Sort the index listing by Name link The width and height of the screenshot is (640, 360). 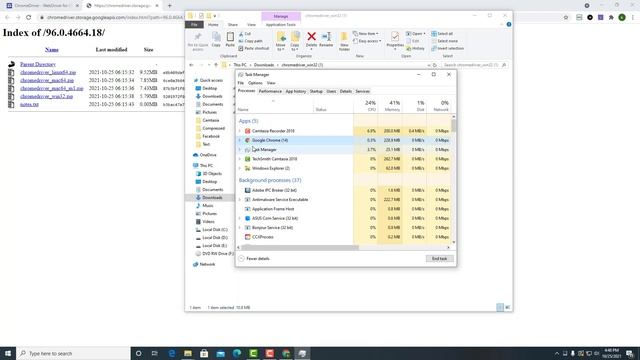51,49
